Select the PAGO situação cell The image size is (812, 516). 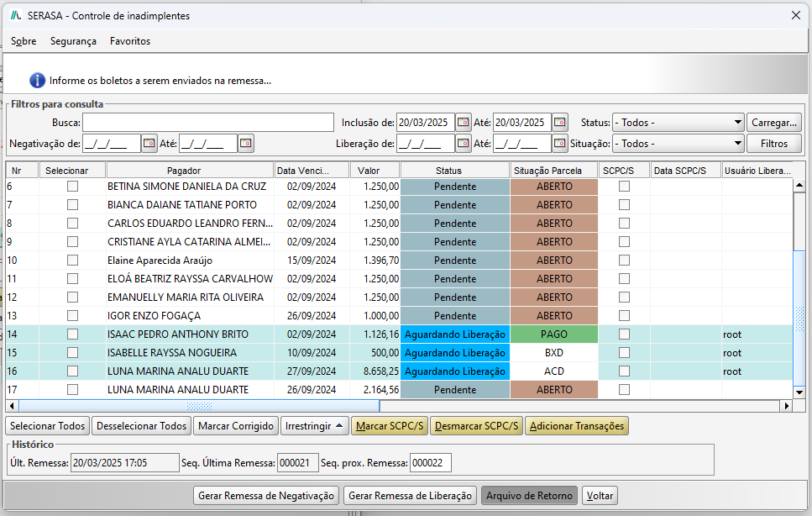tap(554, 334)
